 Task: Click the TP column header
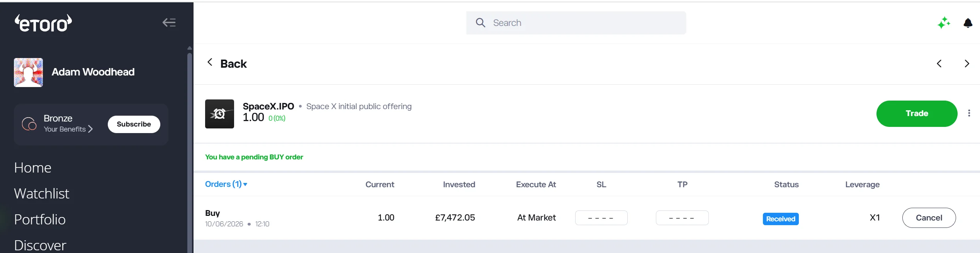(x=682, y=185)
